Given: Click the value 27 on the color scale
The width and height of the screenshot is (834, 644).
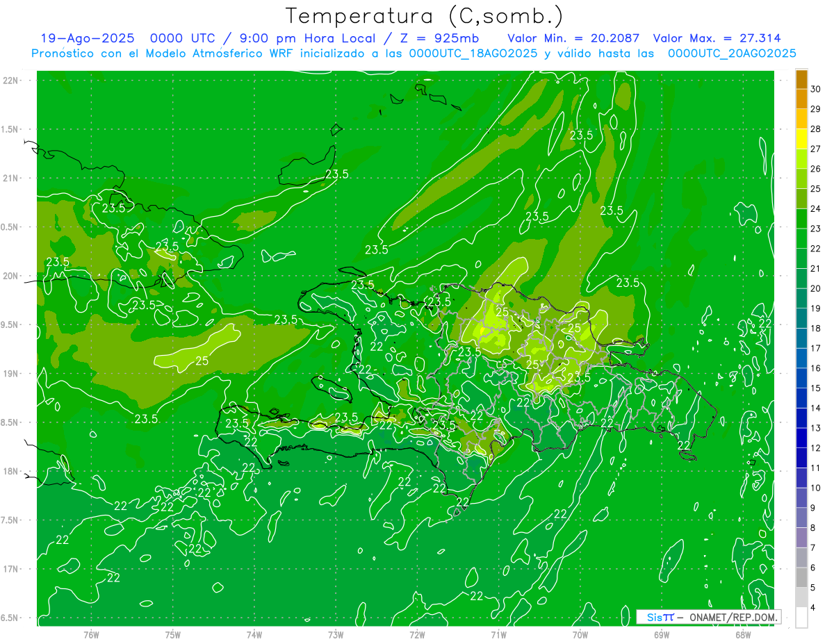Looking at the screenshot, I should pyautogui.click(x=816, y=149).
